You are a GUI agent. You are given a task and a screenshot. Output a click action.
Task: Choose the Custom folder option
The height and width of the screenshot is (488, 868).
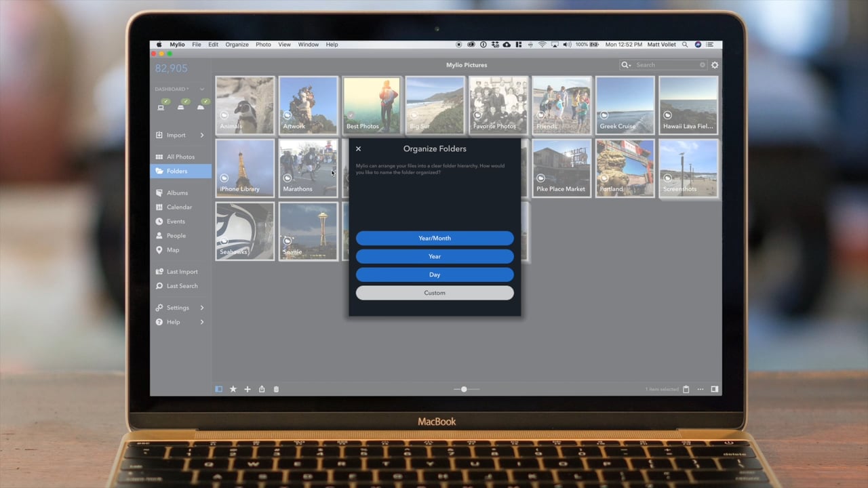tap(435, 293)
